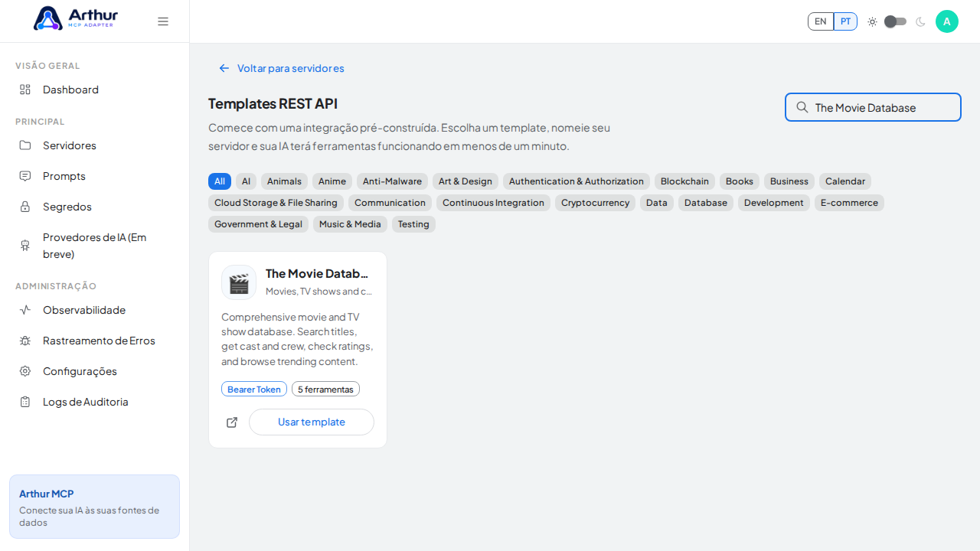
Task: Click the Configurações gear icon
Action: pos(25,371)
